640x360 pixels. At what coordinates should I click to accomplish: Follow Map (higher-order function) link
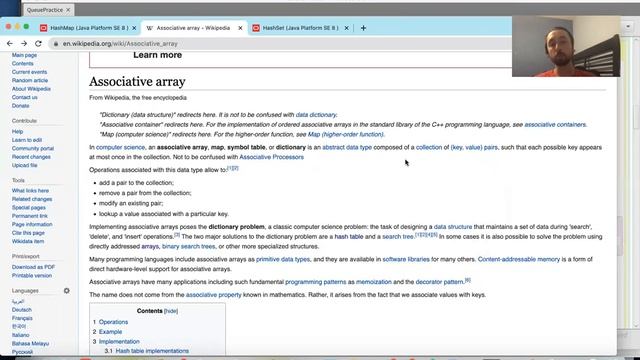346,134
